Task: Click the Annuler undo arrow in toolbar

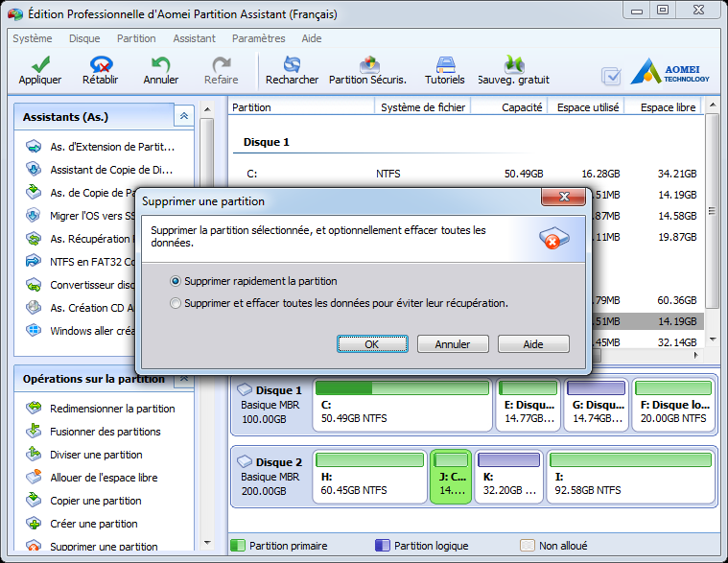Action: 161,64
